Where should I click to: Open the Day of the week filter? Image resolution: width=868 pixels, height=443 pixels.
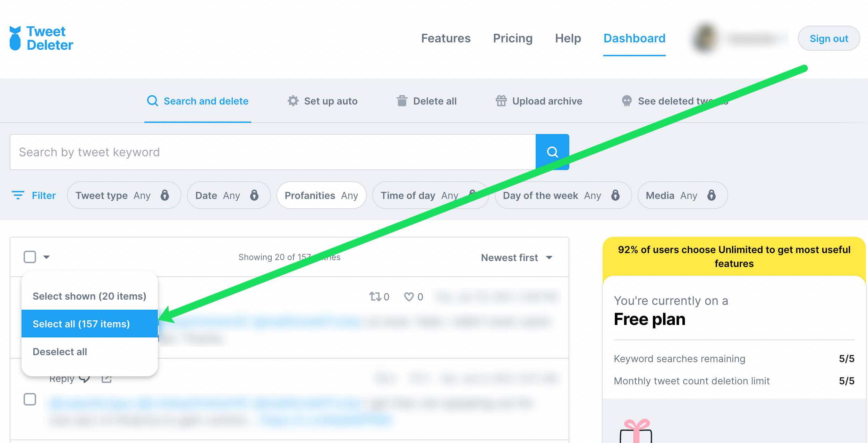[x=563, y=195]
